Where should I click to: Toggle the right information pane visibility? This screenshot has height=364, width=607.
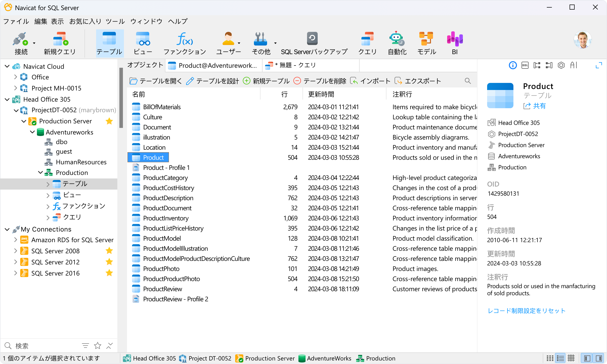click(x=598, y=358)
